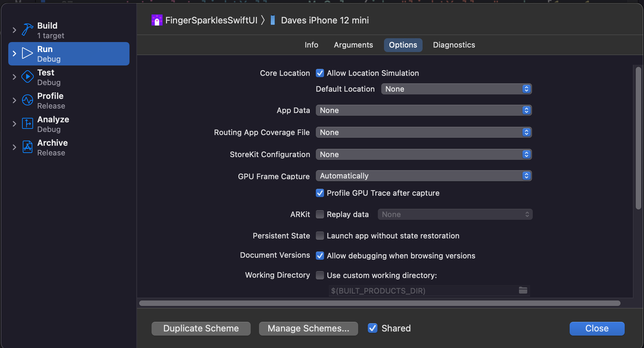The height and width of the screenshot is (348, 644).
Task: Click the horizontal scrollbar at the bottom
Action: tap(380, 303)
